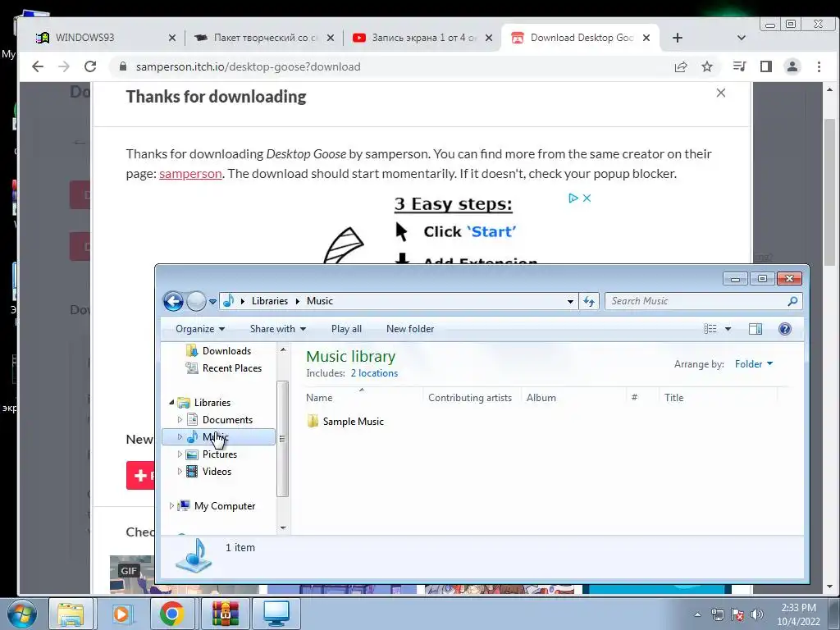Click navigation pane scroll down arrow
Screen dimensions: 840x630
pyautogui.click(x=283, y=528)
